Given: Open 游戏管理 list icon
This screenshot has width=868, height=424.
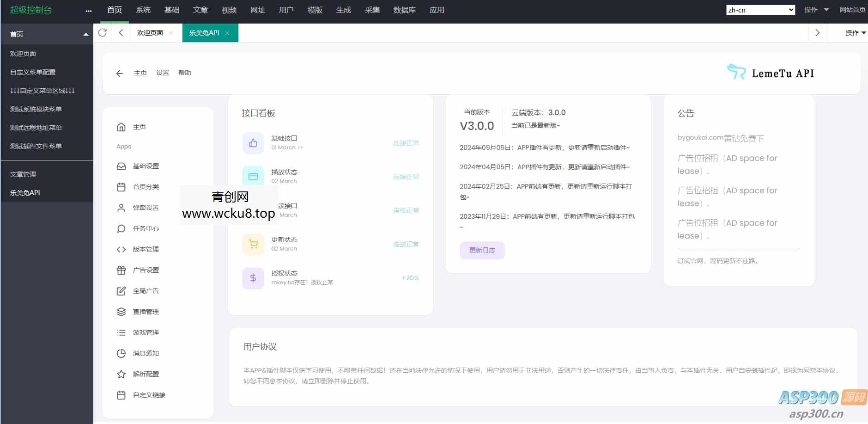Looking at the screenshot, I should [x=121, y=332].
